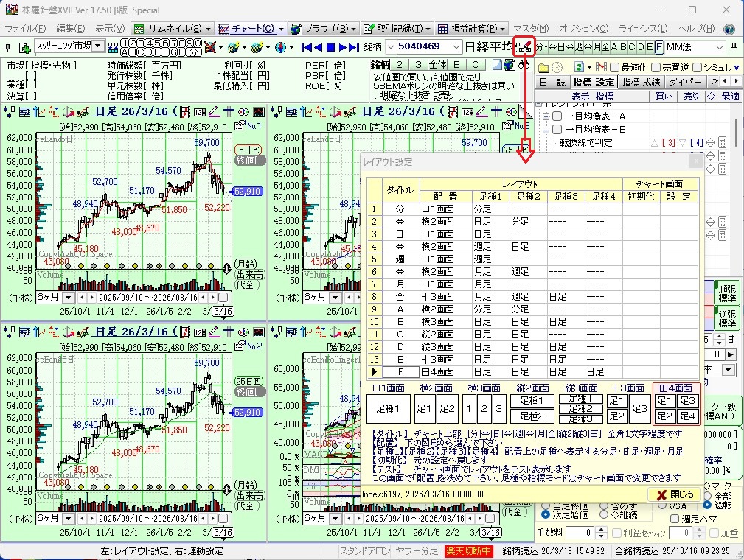
Task: Click the layout settings icon highlighted in red
Action: 524,47
